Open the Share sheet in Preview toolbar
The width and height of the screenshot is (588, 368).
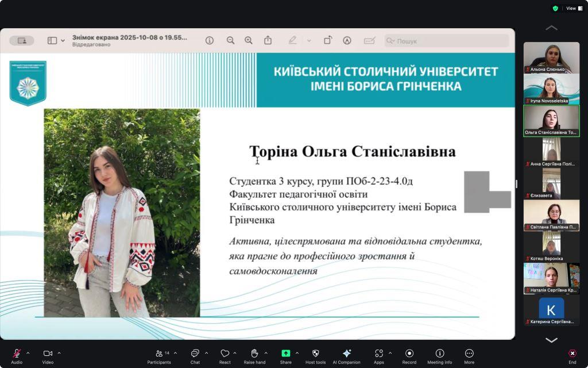point(268,40)
